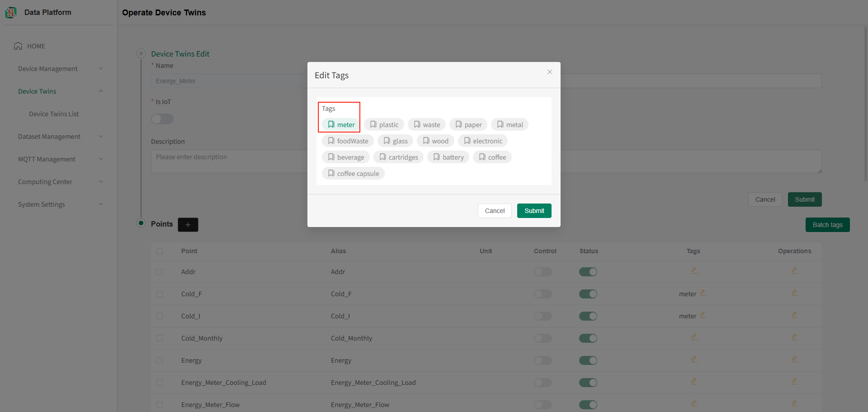This screenshot has width=868, height=412.
Task: Click the Data Platform logo icon
Action: tap(11, 13)
